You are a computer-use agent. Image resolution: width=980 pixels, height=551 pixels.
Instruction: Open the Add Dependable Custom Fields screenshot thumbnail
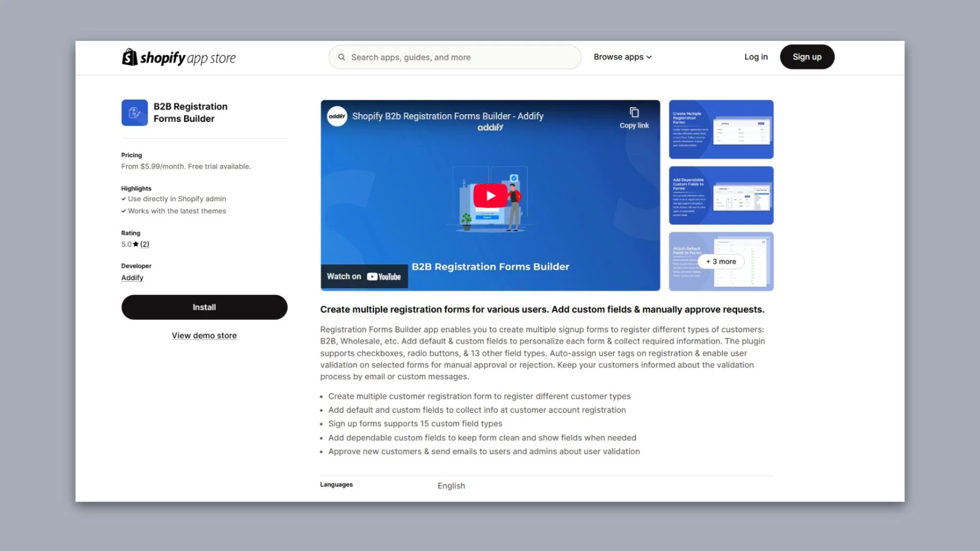tap(721, 195)
